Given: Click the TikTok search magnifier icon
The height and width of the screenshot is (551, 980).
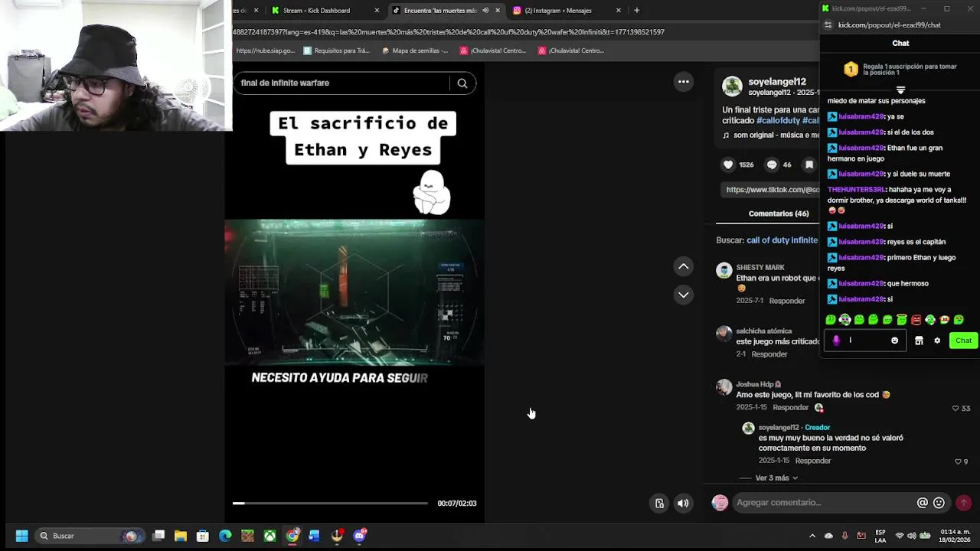Looking at the screenshot, I should 462,83.
